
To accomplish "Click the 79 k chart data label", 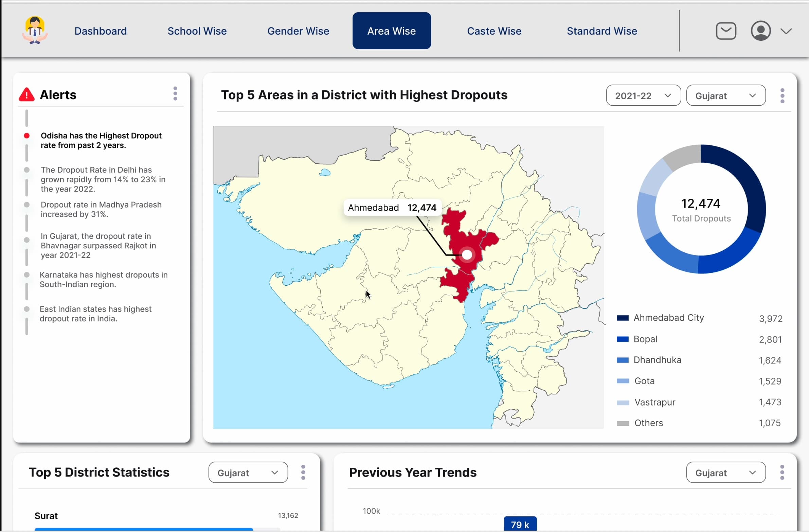I will (520, 524).
